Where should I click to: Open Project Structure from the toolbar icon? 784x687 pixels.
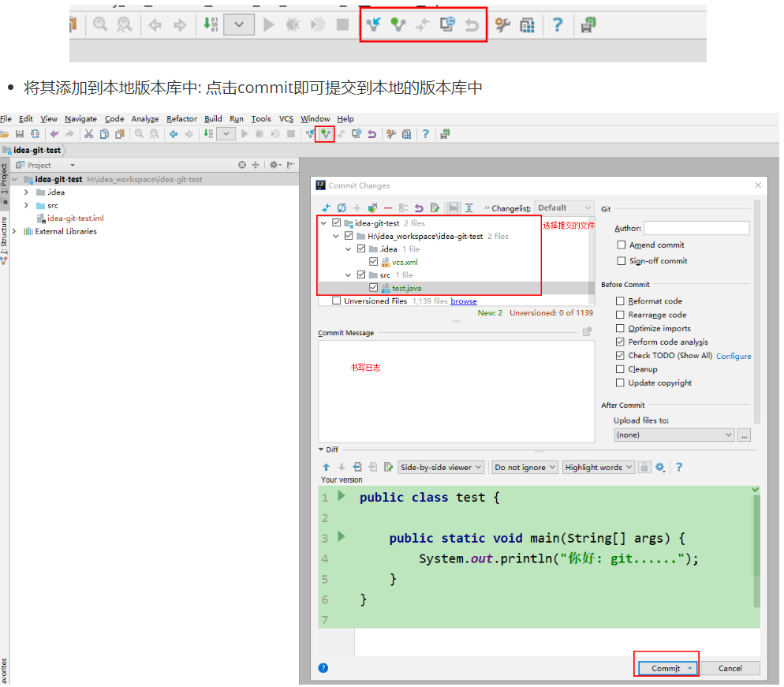(x=406, y=134)
